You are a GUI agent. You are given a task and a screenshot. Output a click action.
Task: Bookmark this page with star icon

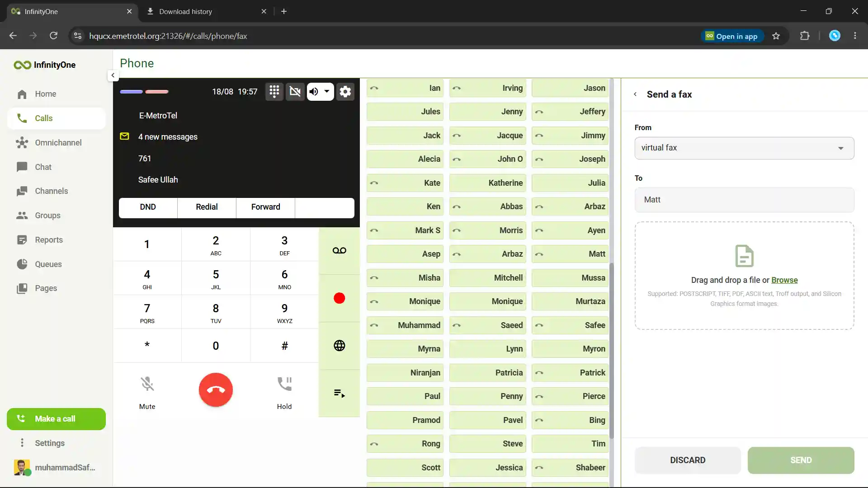coord(776,36)
